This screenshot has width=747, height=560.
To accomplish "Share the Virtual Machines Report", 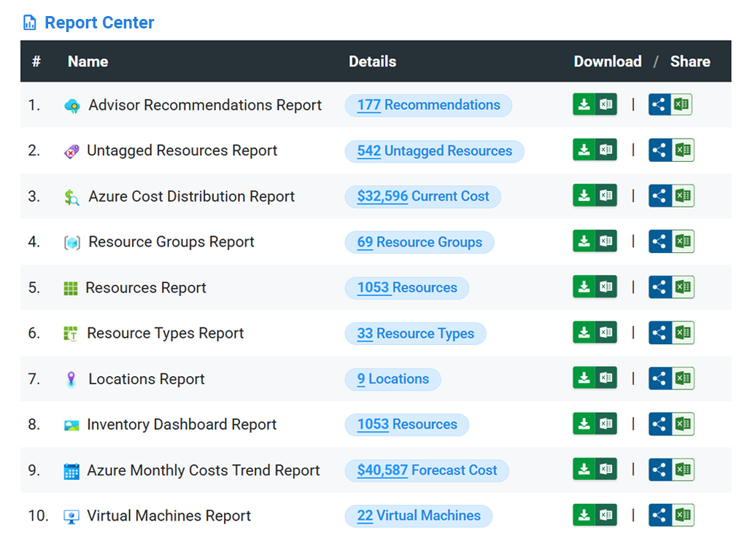I will [x=671, y=515].
